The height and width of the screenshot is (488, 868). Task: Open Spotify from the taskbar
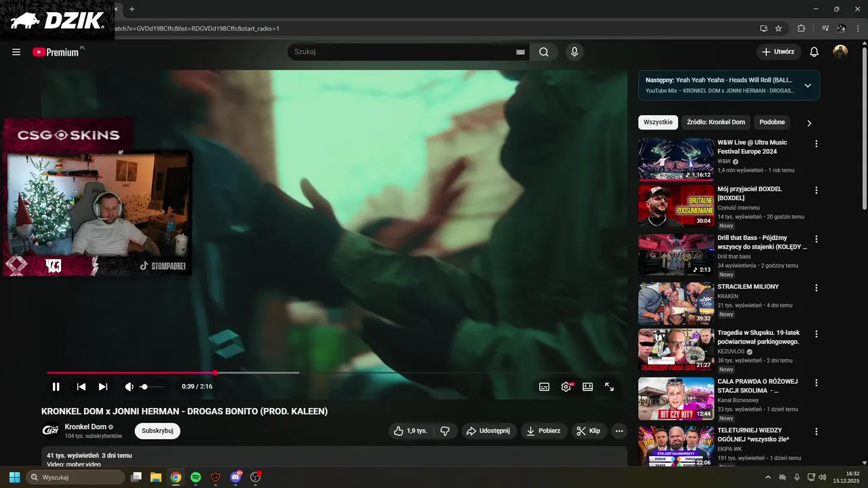tap(196, 477)
